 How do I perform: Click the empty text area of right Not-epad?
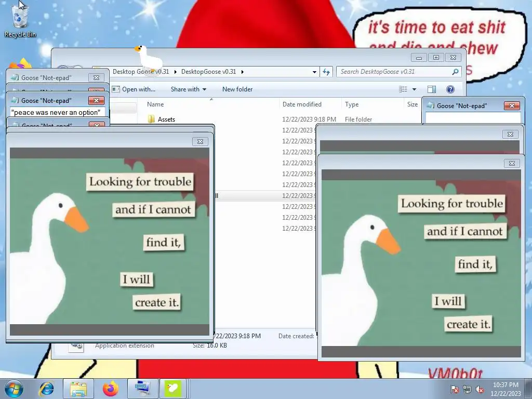473,118
